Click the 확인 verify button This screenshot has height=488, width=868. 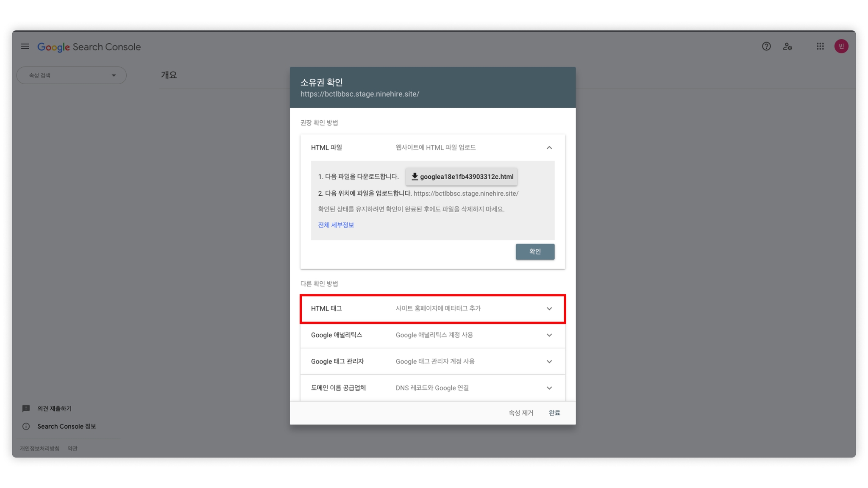click(535, 251)
